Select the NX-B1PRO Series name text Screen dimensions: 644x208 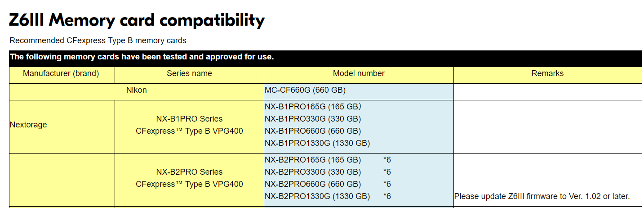click(x=189, y=119)
